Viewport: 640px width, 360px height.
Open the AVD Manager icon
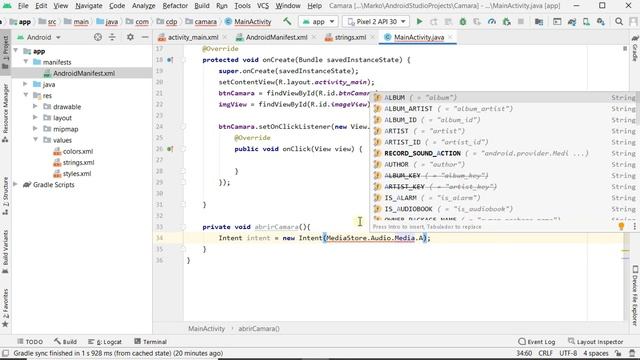coord(586,22)
